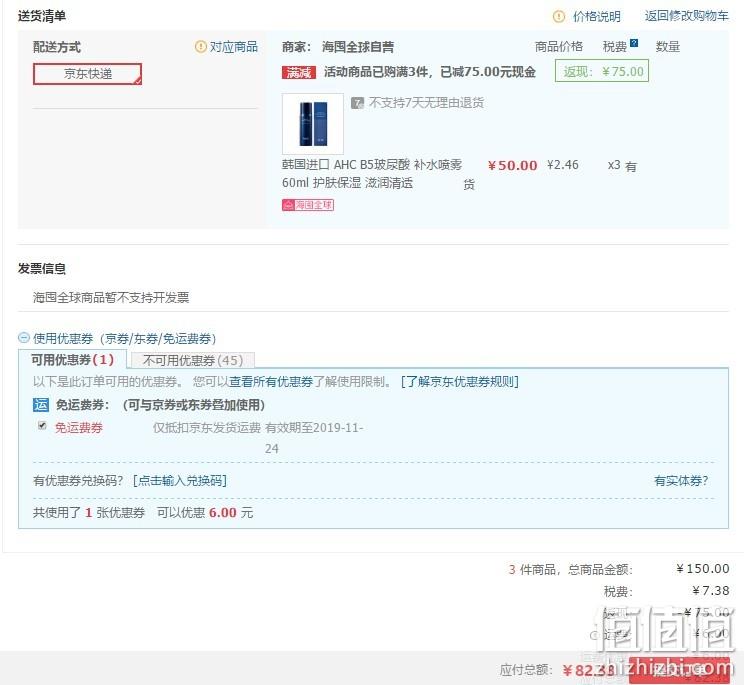Click the 返现 ¥75.00 badge
This screenshot has width=744, height=685.
point(602,72)
